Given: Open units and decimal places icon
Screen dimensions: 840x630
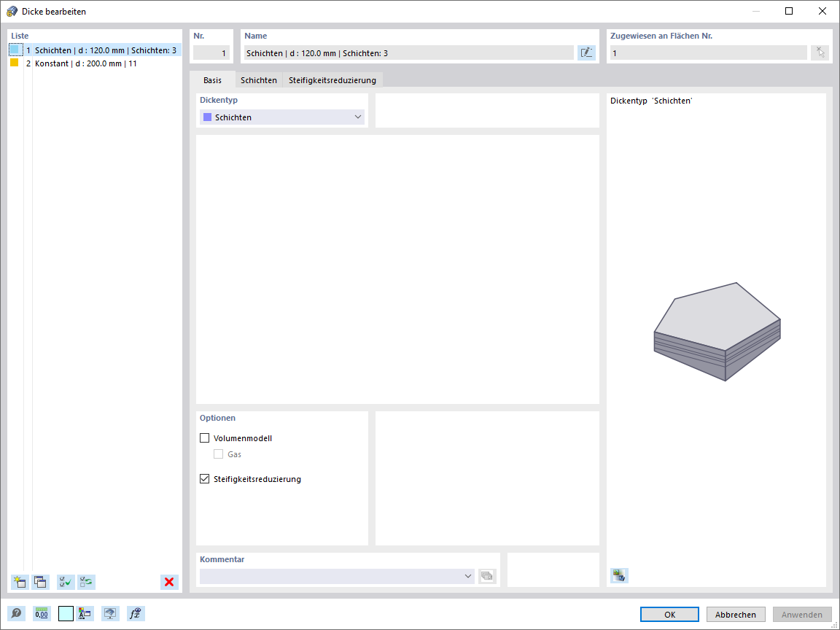Looking at the screenshot, I should pos(42,613).
